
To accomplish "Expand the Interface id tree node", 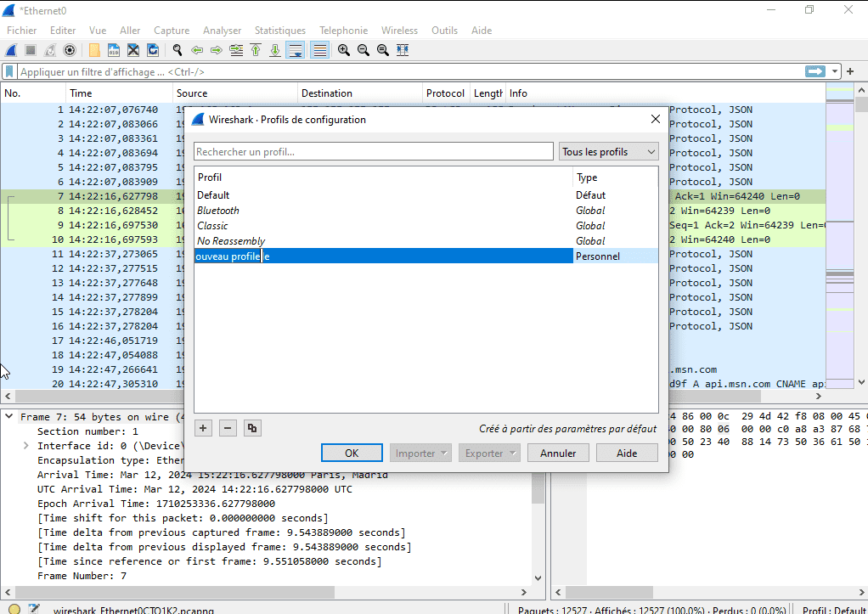I will pos(26,446).
